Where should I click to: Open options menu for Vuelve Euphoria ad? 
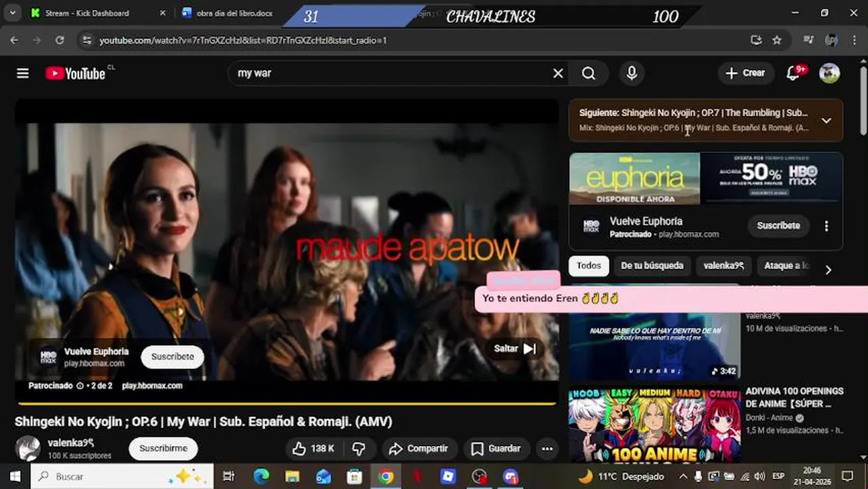(x=826, y=226)
